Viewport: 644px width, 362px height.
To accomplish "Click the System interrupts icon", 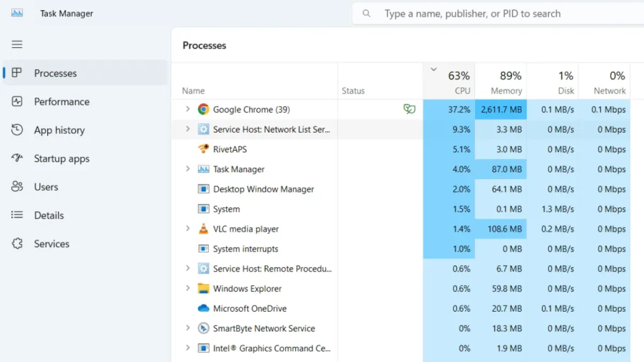I will click(203, 249).
